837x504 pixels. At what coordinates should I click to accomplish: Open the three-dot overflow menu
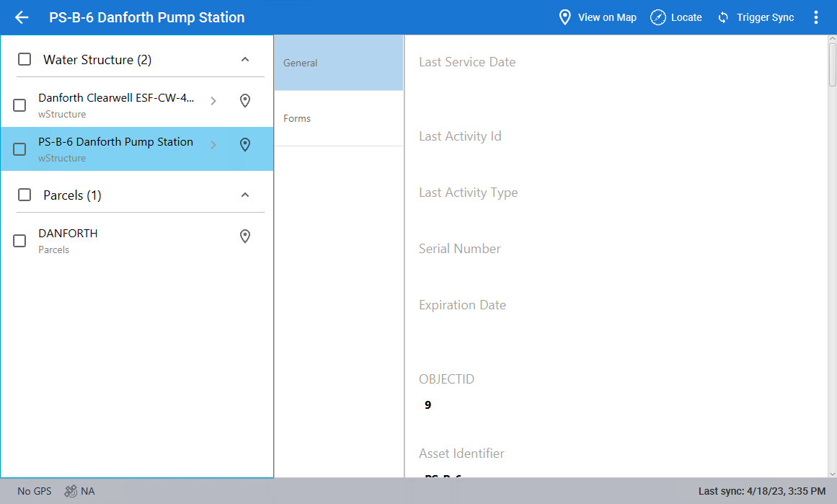pyautogui.click(x=816, y=17)
